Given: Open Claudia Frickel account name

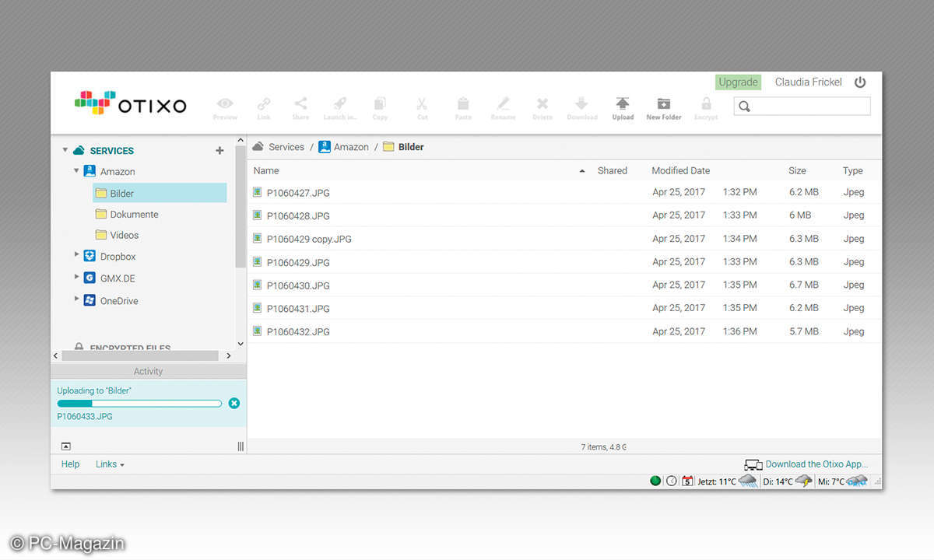Looking at the screenshot, I should click(809, 82).
